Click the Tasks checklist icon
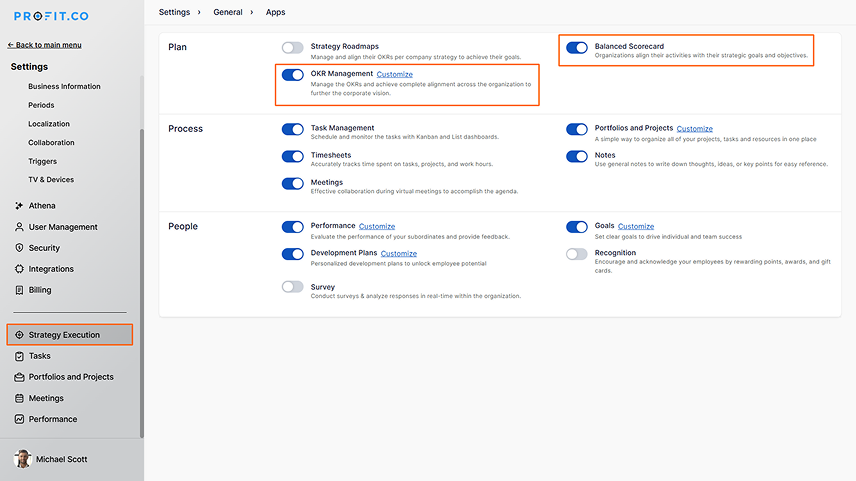The image size is (856, 481). point(19,356)
